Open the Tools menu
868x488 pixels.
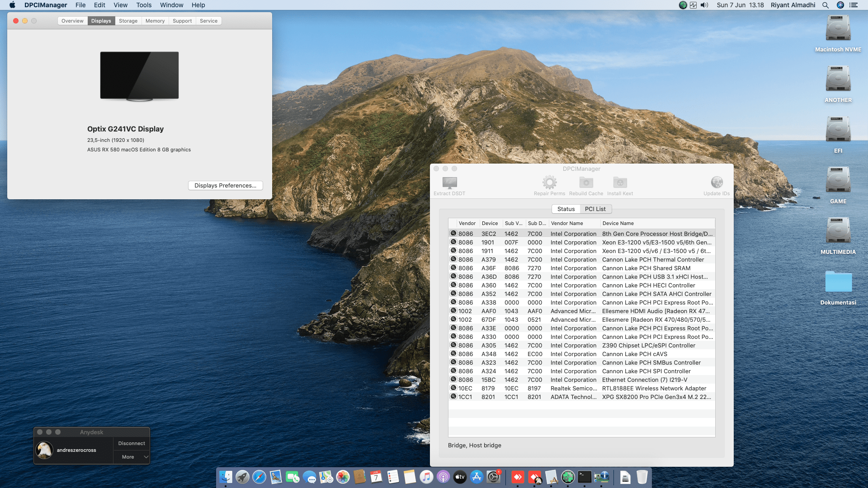144,5
